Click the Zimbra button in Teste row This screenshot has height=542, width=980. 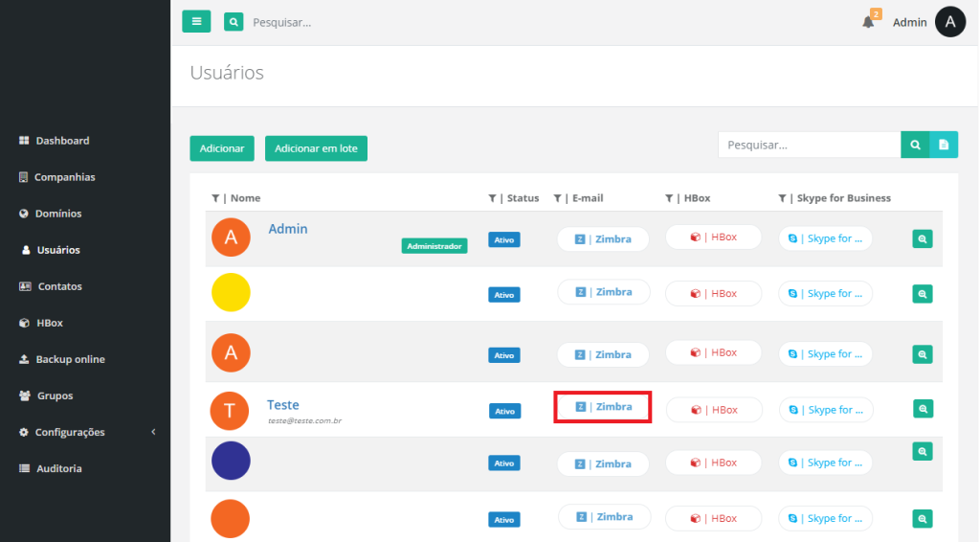point(604,407)
